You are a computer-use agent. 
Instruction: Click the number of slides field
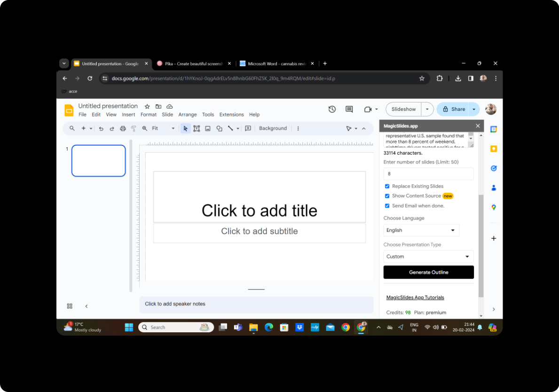pyautogui.click(x=428, y=174)
